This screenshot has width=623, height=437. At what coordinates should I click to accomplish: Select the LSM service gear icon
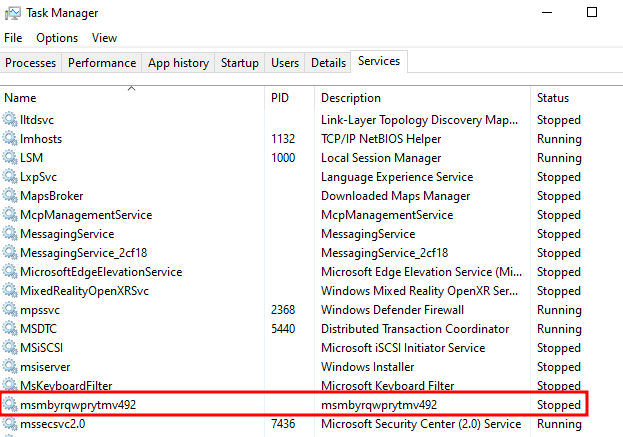pyautogui.click(x=11, y=158)
